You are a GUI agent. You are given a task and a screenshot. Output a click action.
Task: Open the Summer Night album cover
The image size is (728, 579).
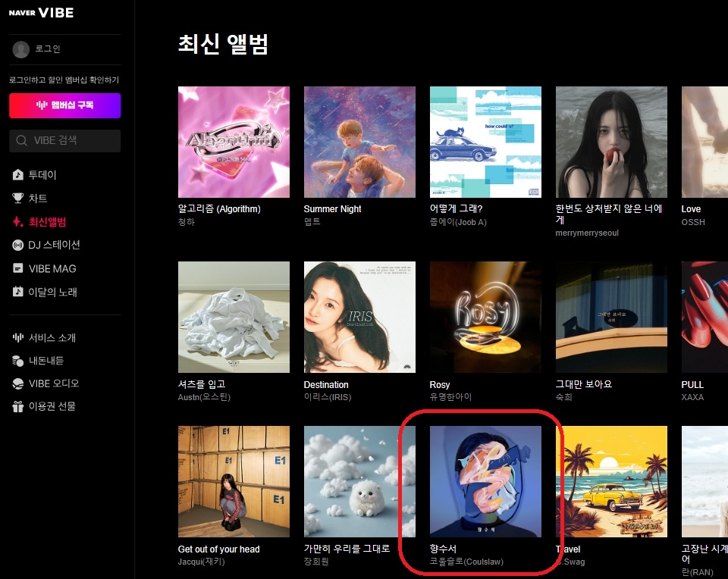[359, 142]
